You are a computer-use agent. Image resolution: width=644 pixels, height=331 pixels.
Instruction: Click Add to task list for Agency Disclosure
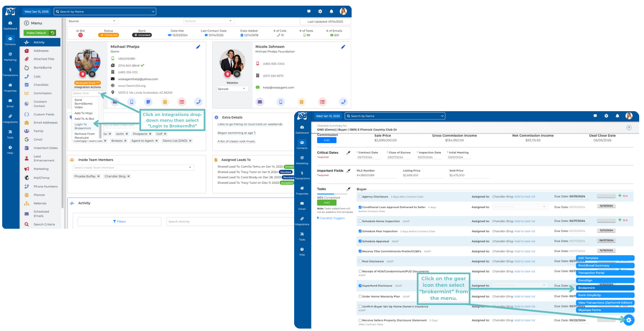tap(525, 197)
